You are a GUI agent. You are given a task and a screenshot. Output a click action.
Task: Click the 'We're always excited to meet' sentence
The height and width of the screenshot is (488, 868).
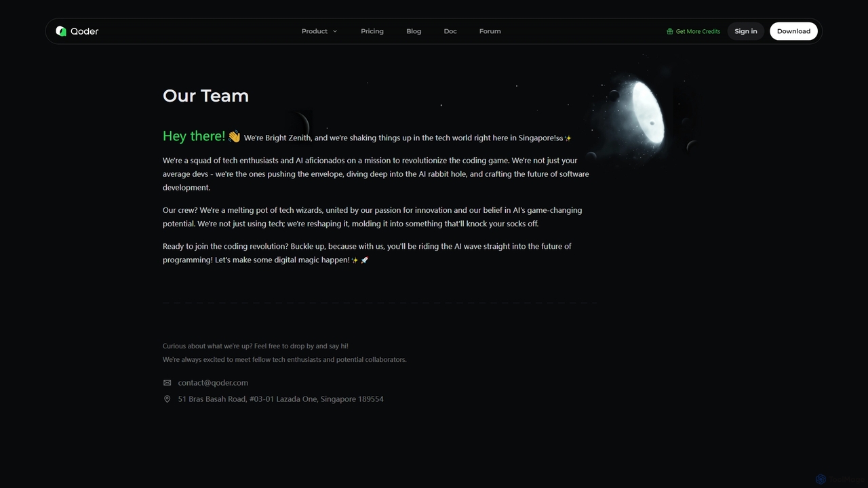(x=285, y=360)
